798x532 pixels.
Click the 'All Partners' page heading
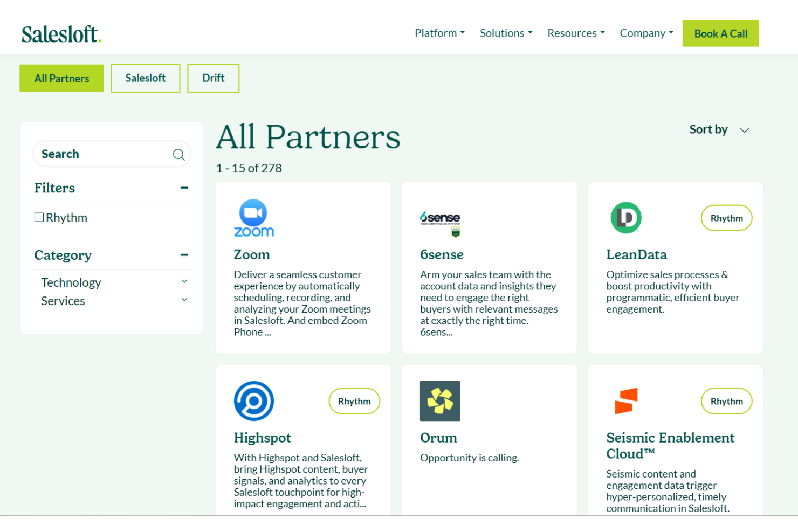[308, 137]
